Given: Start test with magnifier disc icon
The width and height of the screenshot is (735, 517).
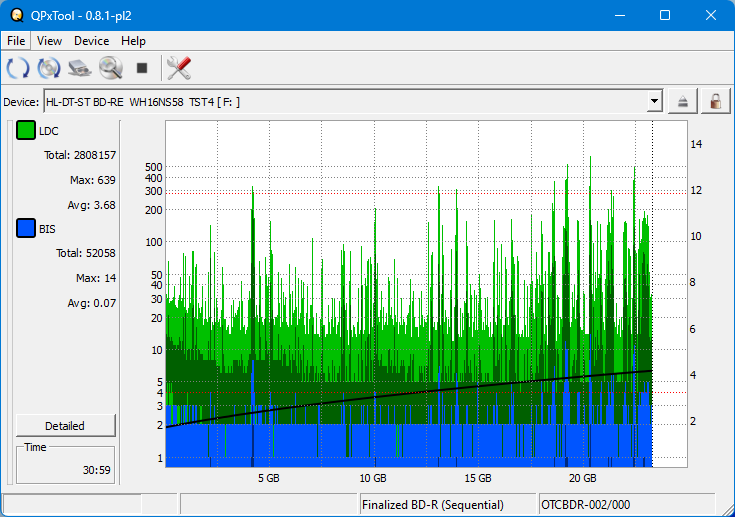Looking at the screenshot, I should pyautogui.click(x=111, y=68).
